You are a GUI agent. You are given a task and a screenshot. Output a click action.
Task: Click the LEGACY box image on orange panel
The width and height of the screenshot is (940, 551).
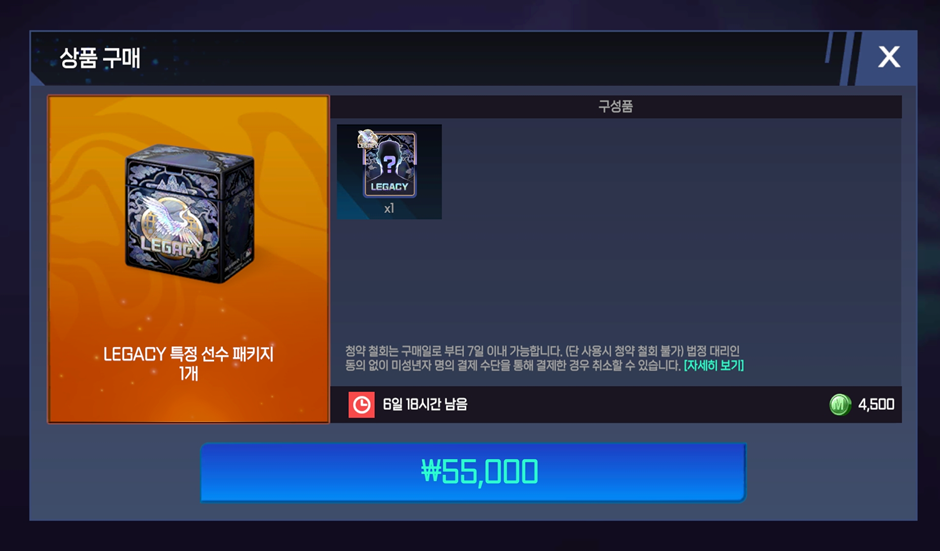(189, 214)
